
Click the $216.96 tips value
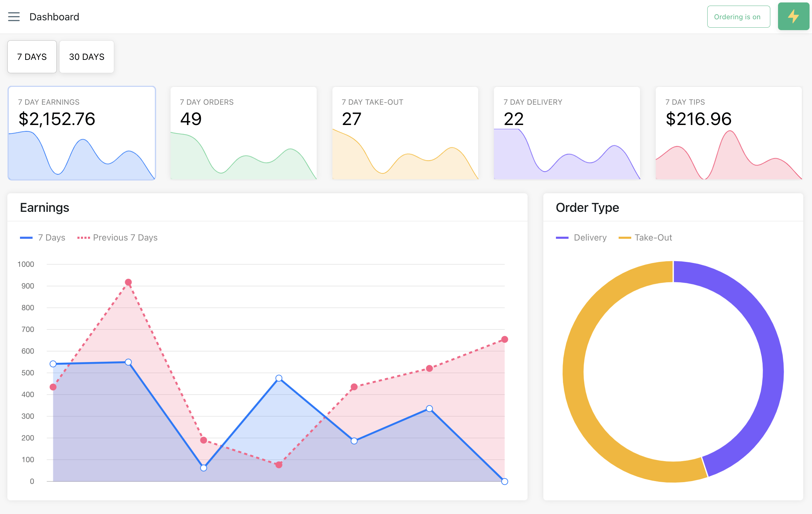pyautogui.click(x=699, y=119)
